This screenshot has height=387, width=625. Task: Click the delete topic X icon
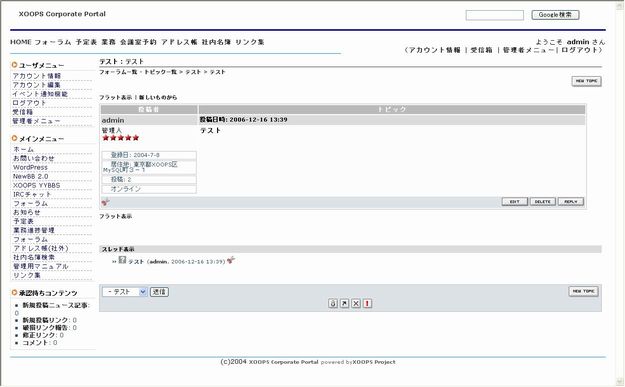tap(356, 304)
